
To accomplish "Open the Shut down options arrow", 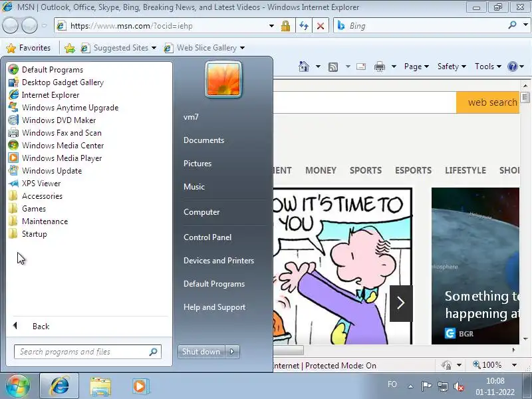I will click(x=232, y=352).
